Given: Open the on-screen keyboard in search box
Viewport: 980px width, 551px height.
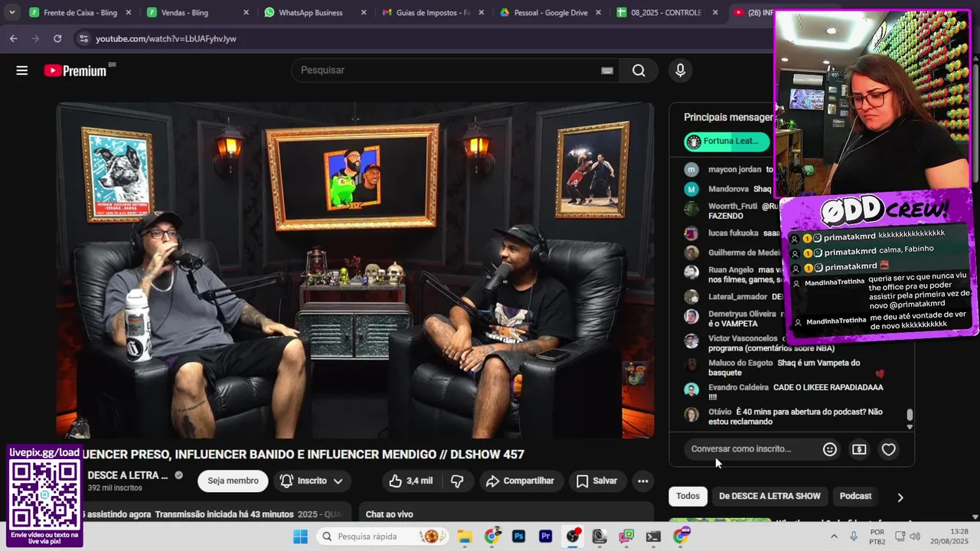Looking at the screenshot, I should 607,70.
